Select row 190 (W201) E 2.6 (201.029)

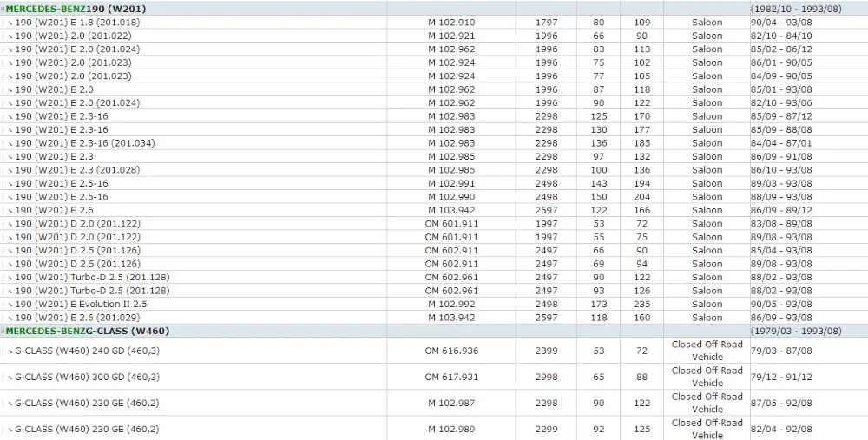(434, 318)
